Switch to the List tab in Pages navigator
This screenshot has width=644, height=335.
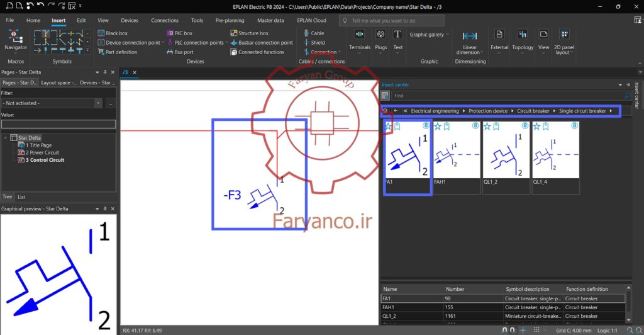coord(21,197)
